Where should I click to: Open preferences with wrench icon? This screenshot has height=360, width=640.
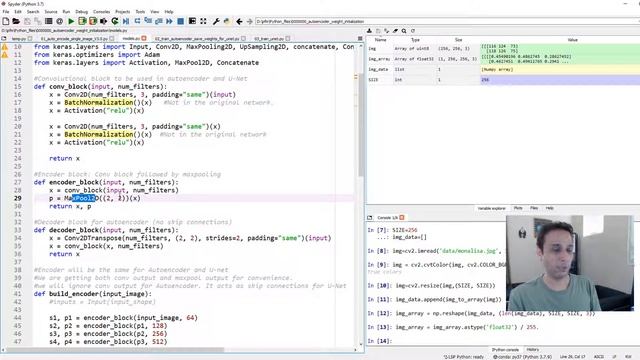tap(216, 21)
